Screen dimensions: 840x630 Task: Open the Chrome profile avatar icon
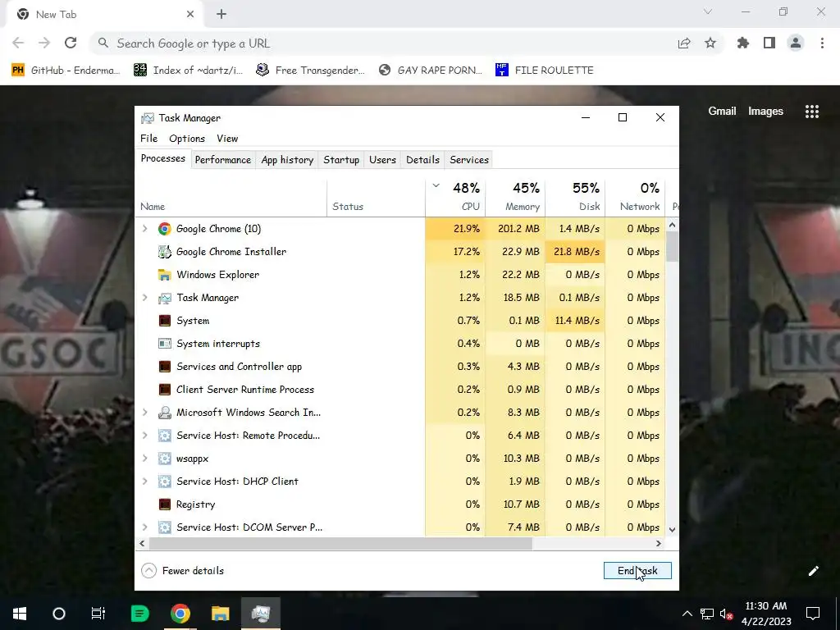pyautogui.click(x=796, y=43)
